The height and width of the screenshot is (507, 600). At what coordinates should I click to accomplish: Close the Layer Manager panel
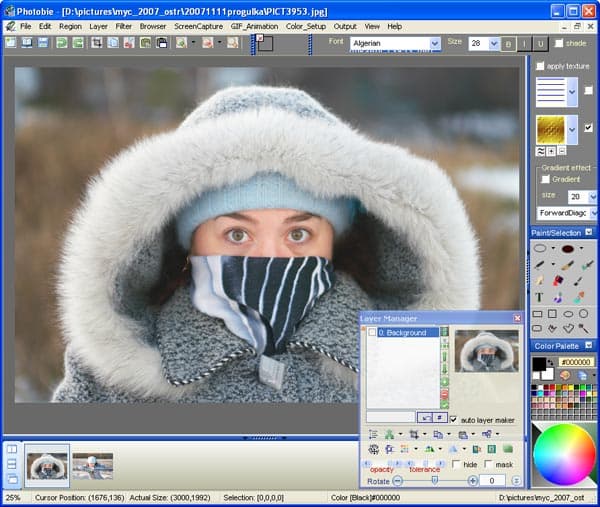517,318
